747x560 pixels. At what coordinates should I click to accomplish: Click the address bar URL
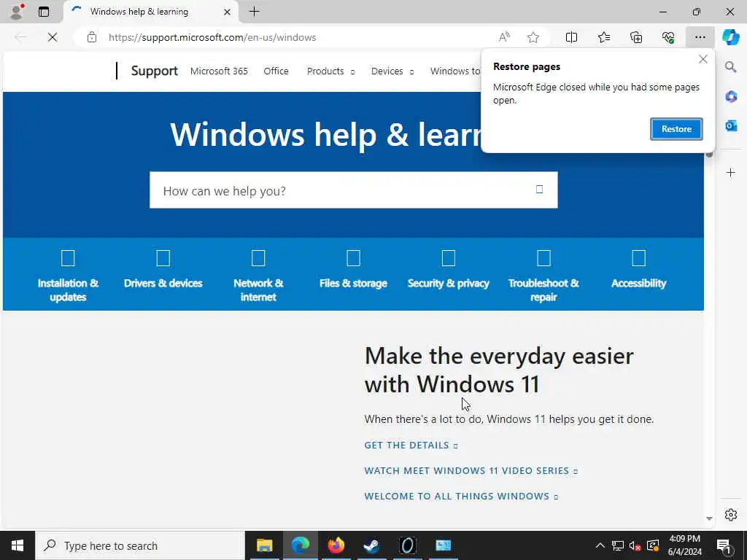(x=212, y=37)
